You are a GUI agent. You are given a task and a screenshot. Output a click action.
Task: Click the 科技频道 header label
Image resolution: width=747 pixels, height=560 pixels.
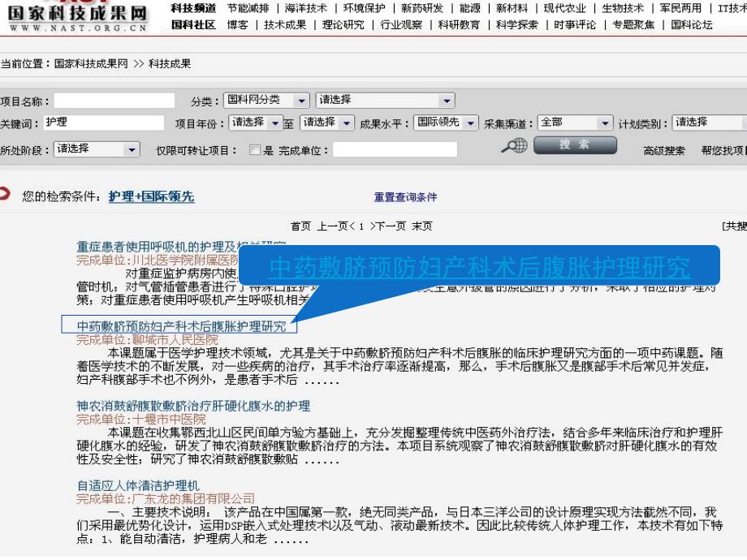click(193, 8)
